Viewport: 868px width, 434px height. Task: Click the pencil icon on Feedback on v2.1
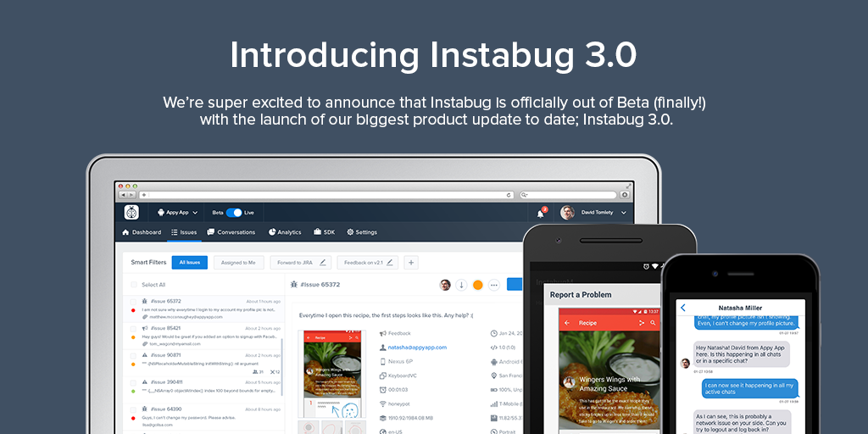(389, 263)
